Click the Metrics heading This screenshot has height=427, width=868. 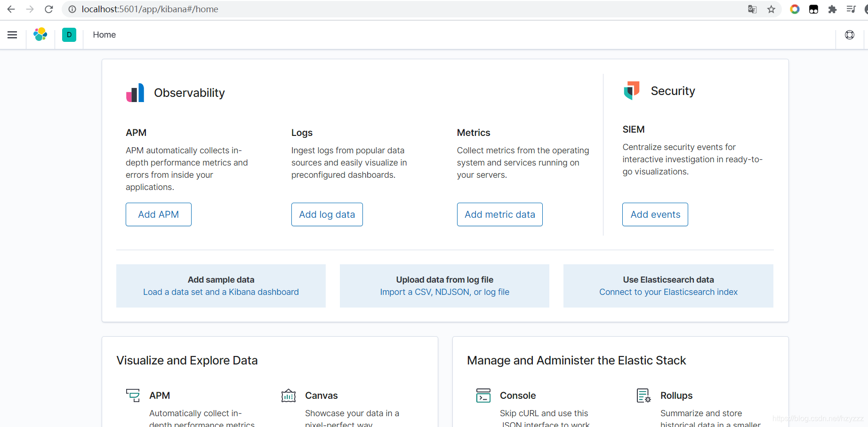[474, 133]
